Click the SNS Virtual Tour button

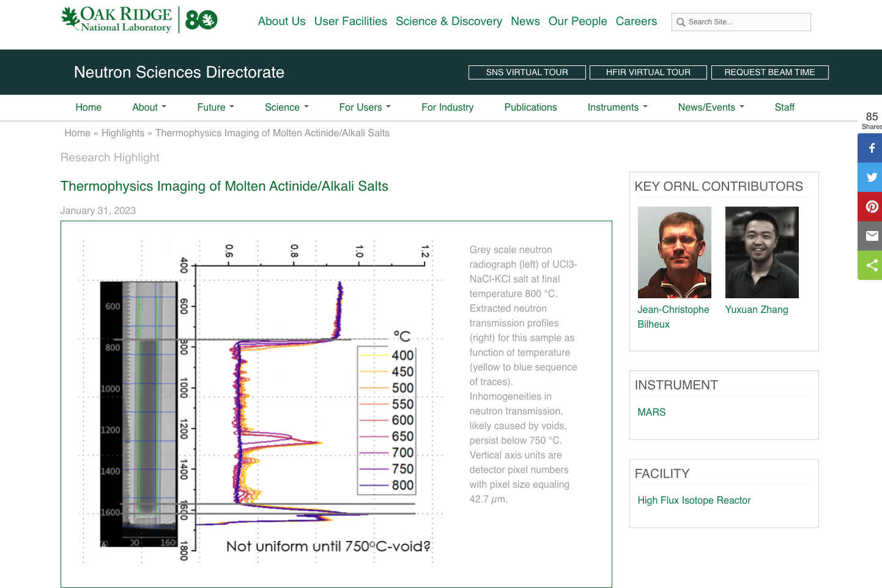[x=527, y=72]
